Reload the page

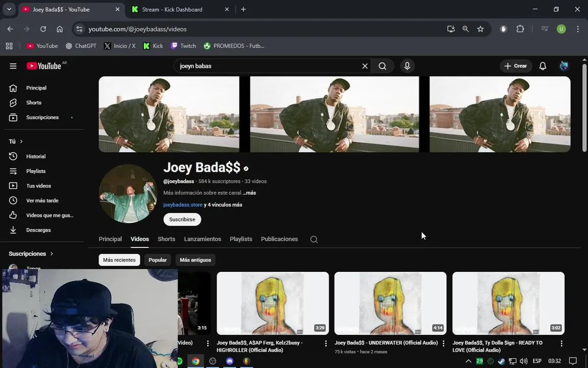[x=43, y=29]
